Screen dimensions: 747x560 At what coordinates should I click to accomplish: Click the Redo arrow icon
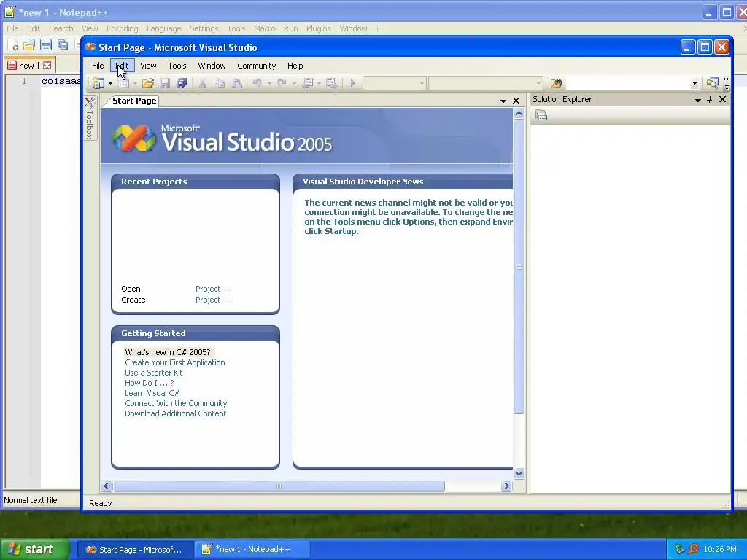[x=282, y=83]
